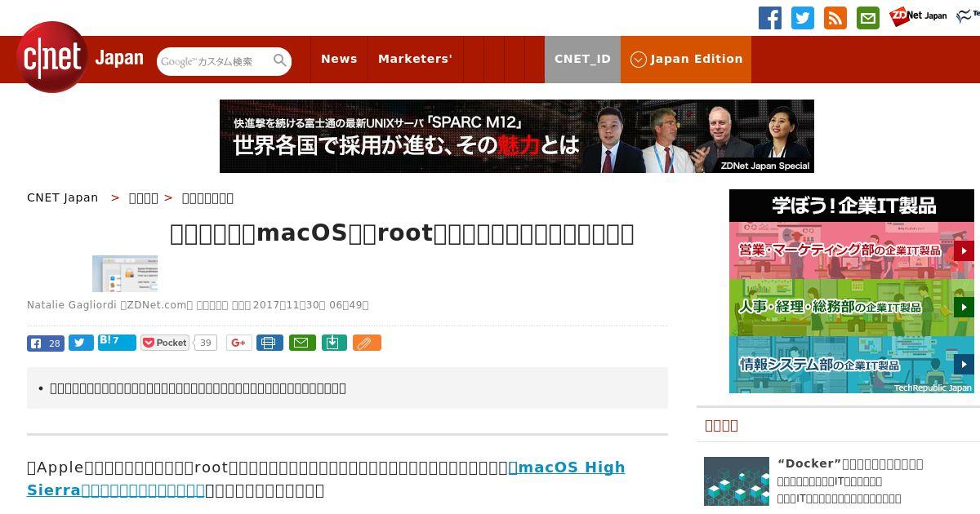980x514 pixels.
Task: Visit the ZDNet Japan logo link
Action: click(918, 16)
